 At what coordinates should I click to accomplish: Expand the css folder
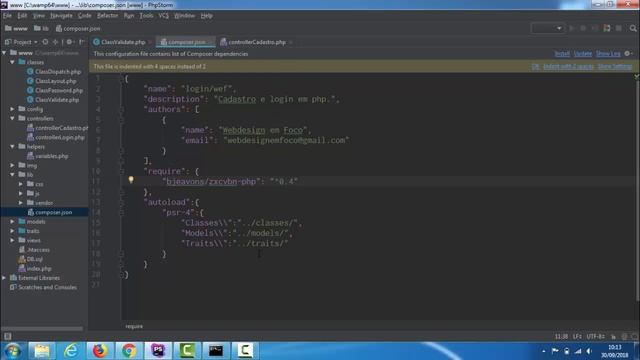(21, 184)
